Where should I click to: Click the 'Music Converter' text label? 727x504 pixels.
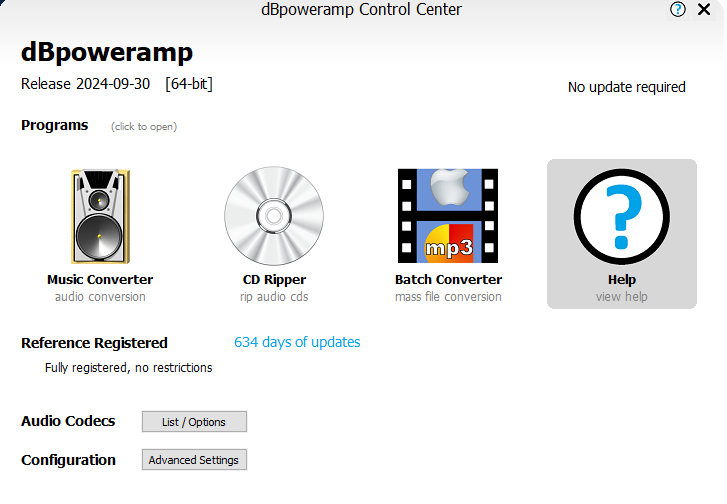click(x=100, y=280)
